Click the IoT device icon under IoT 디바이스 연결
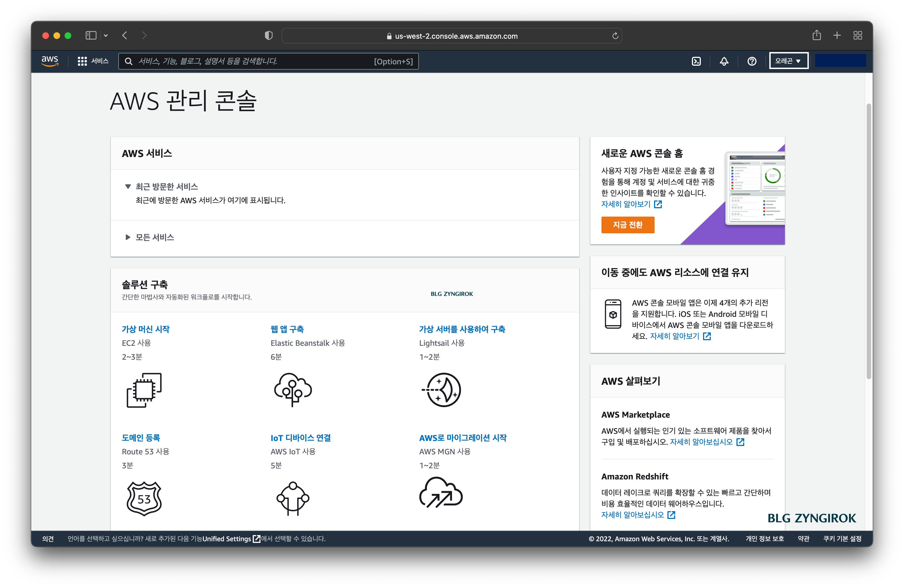 coord(293,498)
